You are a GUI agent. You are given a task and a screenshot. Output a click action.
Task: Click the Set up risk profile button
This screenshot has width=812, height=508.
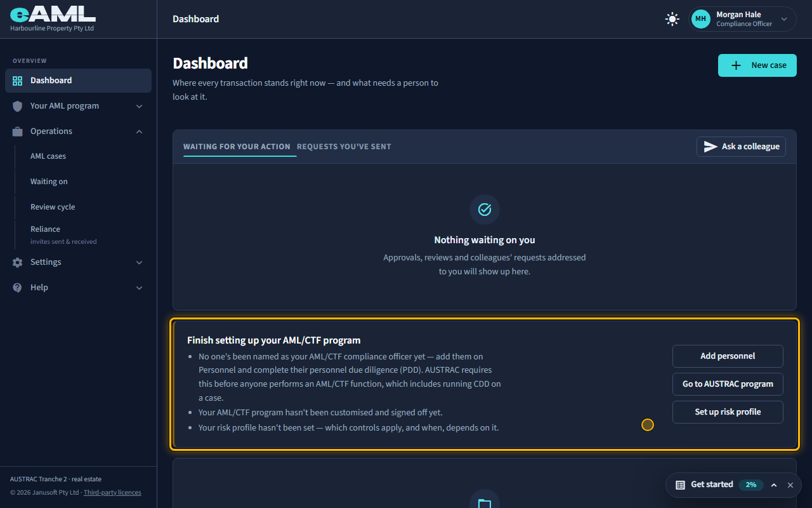click(x=728, y=412)
